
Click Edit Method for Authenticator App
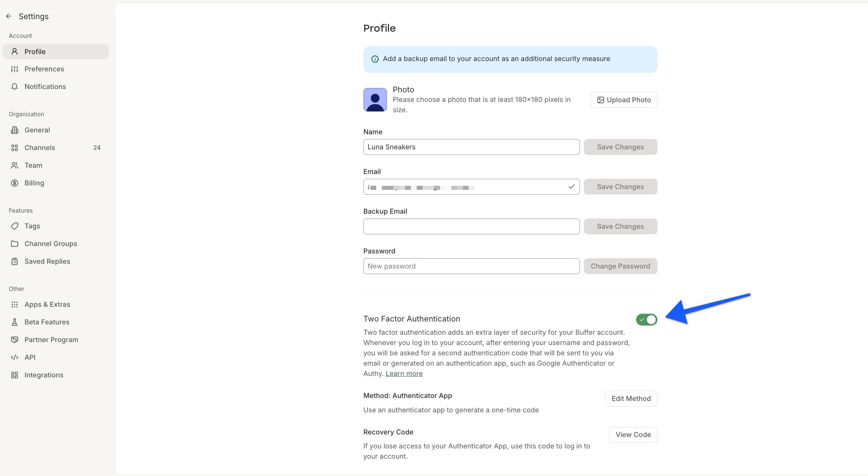631,398
